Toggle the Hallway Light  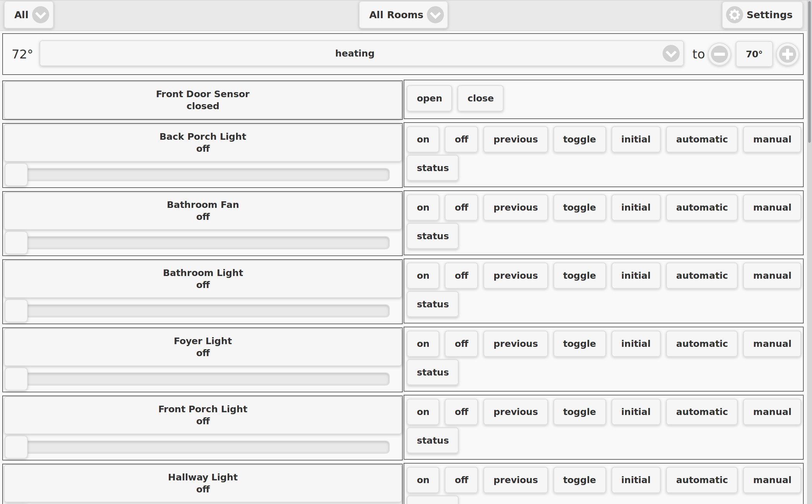tap(579, 480)
